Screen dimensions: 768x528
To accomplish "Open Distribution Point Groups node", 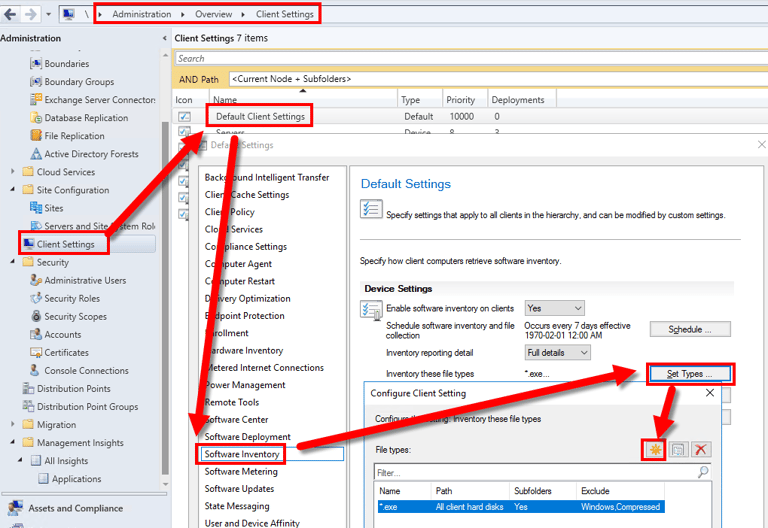I will pos(87,407).
